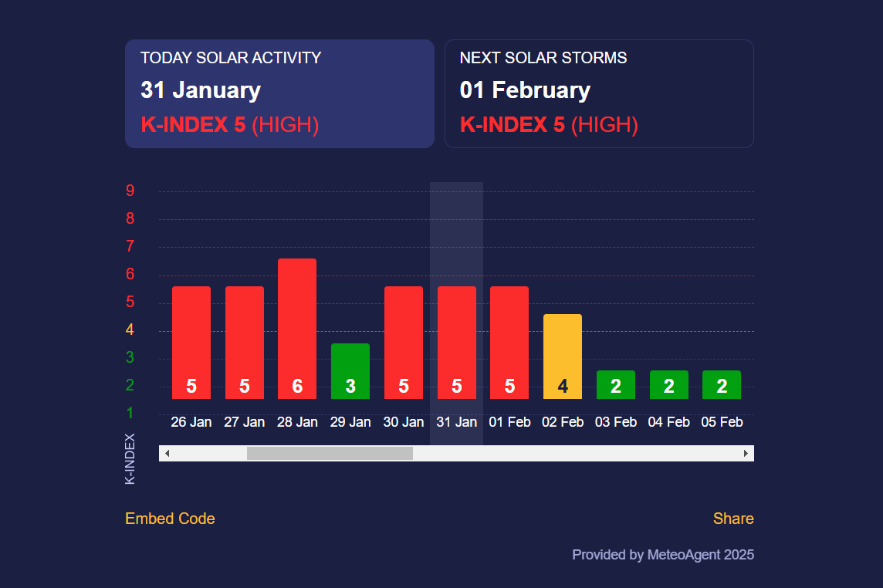
Task: Select the Today Solar Activity card
Action: click(x=279, y=93)
